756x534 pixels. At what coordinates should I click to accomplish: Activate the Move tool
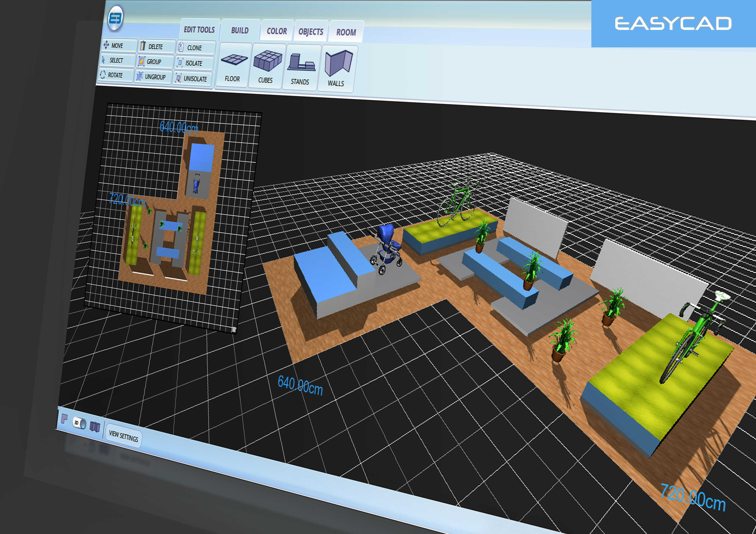pos(119,45)
